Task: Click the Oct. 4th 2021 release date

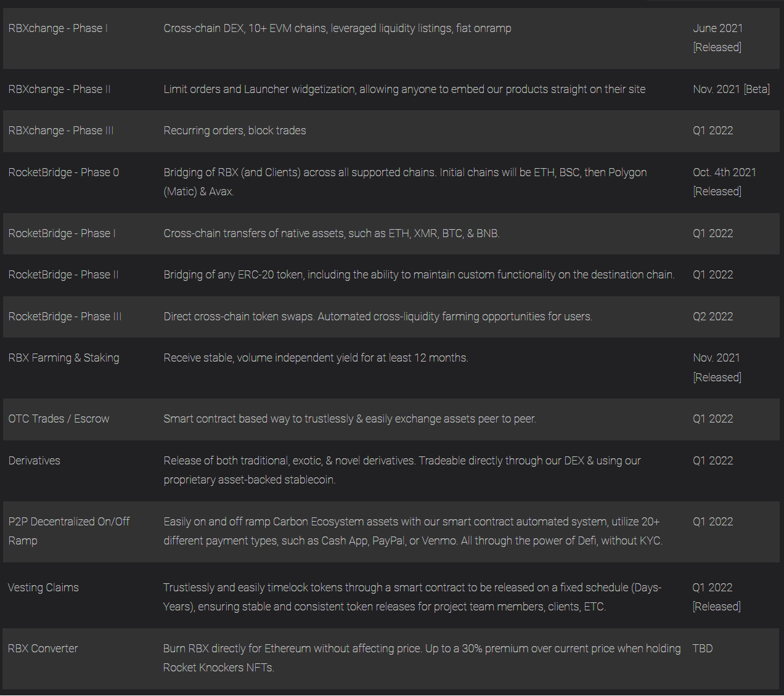Action: [x=724, y=182]
